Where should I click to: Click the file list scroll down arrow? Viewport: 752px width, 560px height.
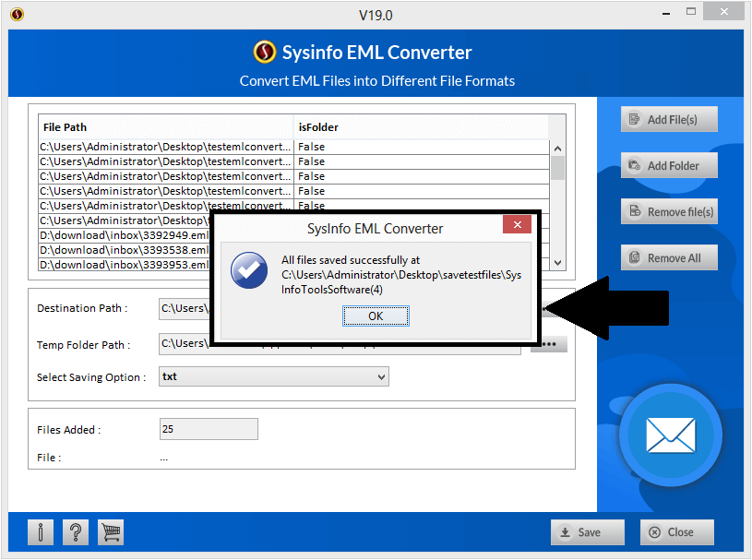pos(557,263)
